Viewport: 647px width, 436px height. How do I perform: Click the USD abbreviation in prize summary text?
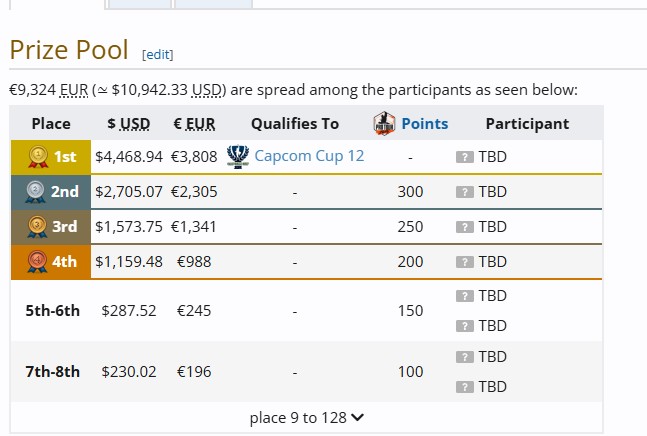pos(206,90)
